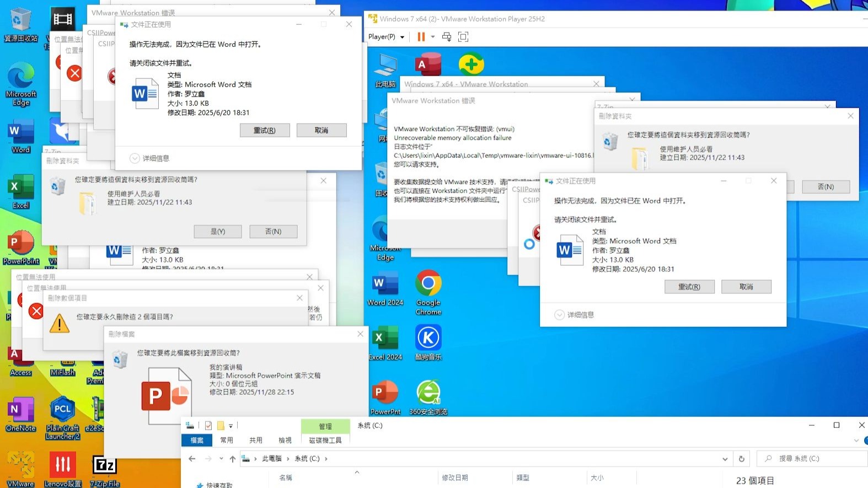This screenshot has height=488, width=868.
Task: Click 否(N) next to 是(Y) in 刪除資料夾 dialog
Action: [x=274, y=232]
